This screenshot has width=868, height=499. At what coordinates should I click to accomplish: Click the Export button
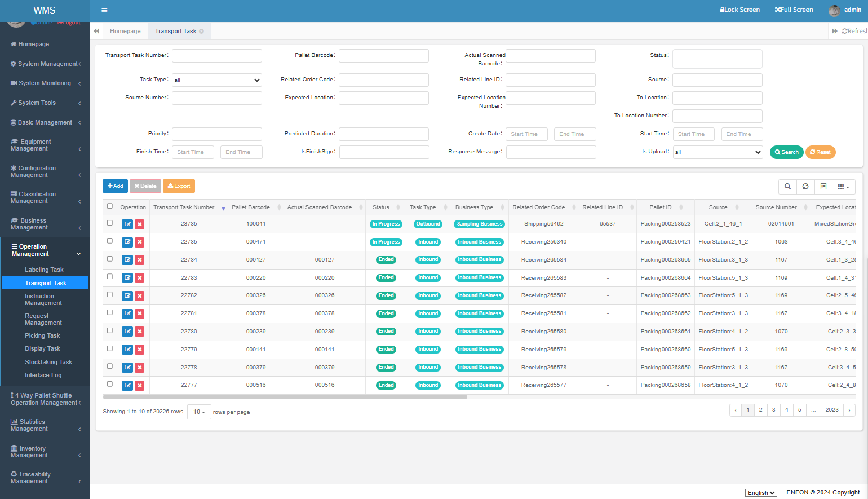tap(179, 186)
